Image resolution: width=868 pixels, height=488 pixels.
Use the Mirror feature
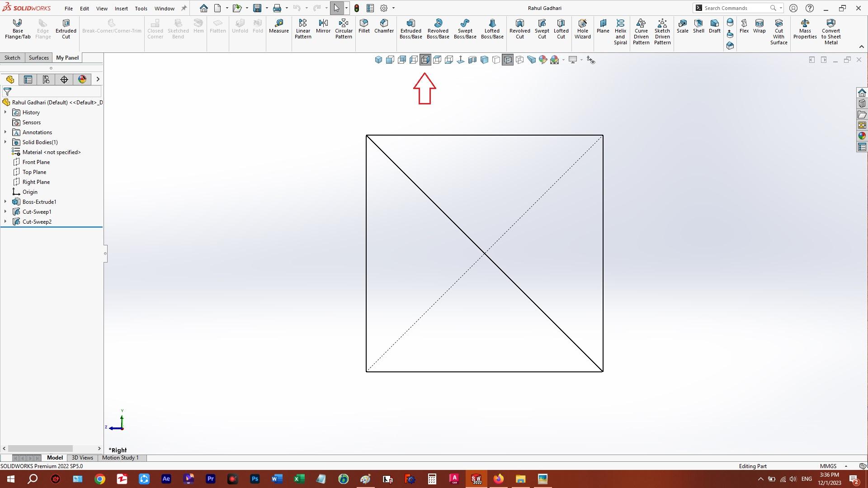[x=323, y=26]
